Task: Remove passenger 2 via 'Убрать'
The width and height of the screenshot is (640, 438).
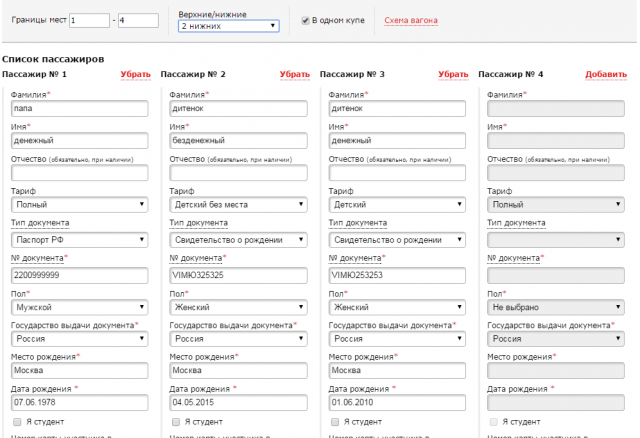Action: coord(295,75)
